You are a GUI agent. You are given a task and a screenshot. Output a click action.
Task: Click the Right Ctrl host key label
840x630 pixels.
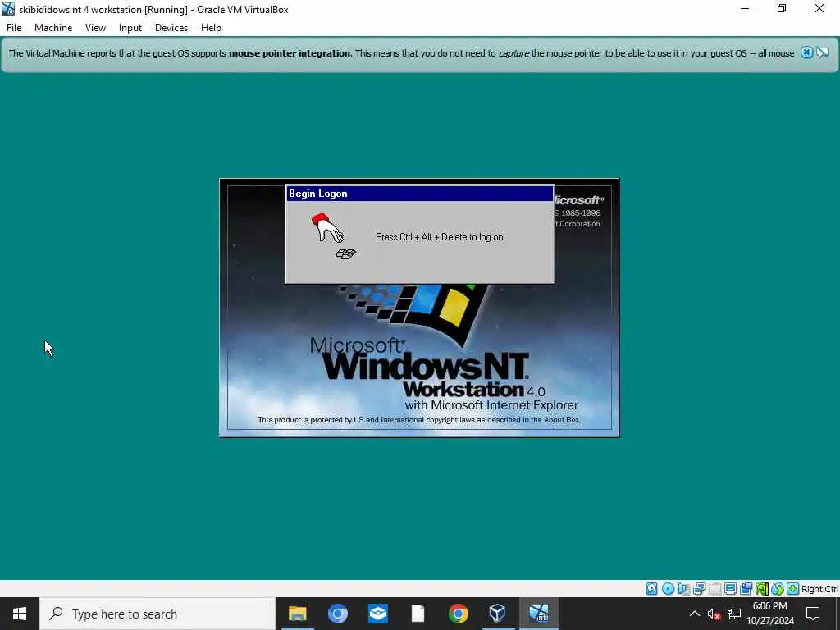pos(820,589)
